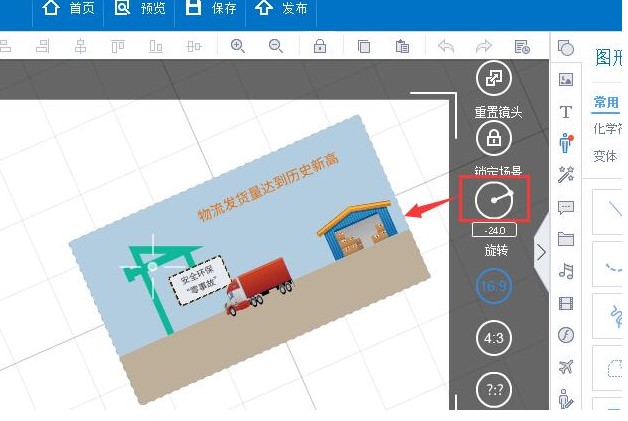Click the rotation dial control
This screenshot has width=628, height=421.
tap(493, 200)
